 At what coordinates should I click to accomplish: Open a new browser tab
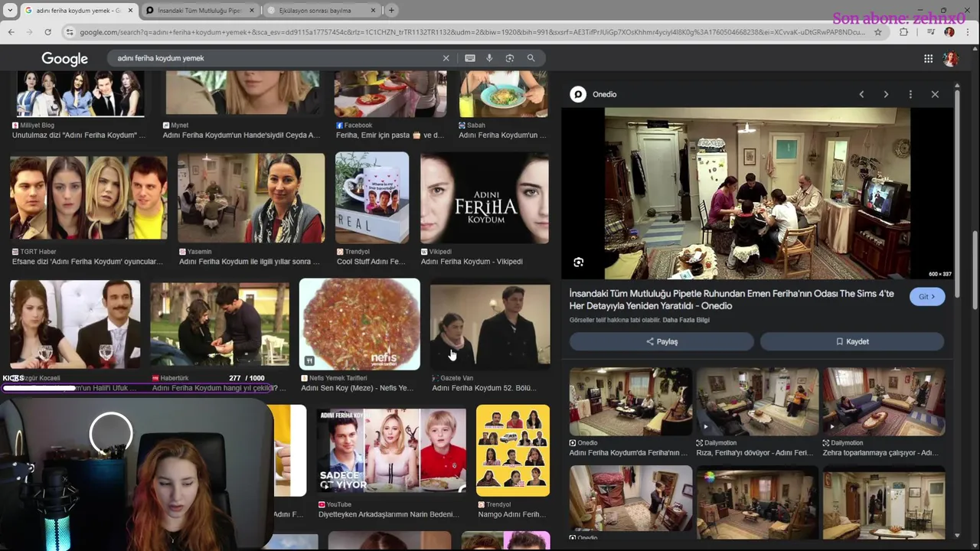point(391,11)
